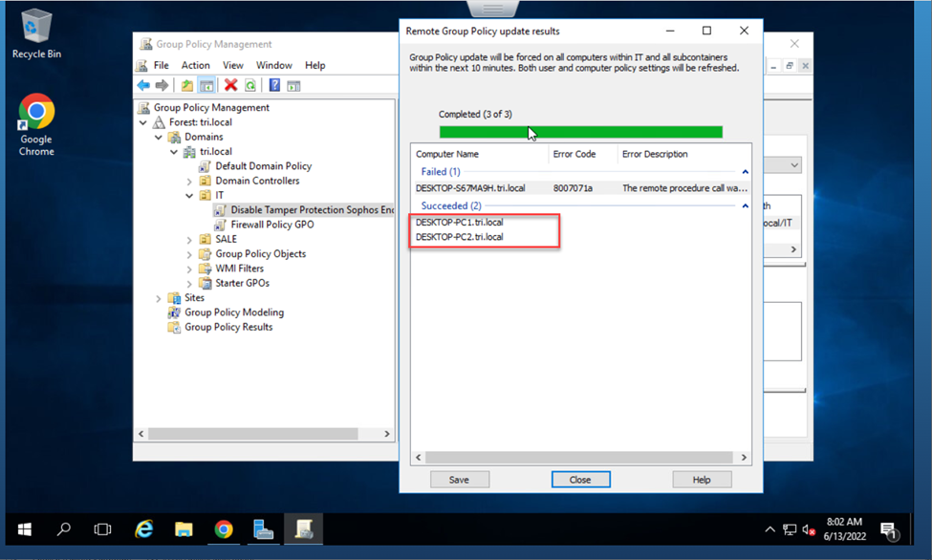Open taskbar Search magnifier
932x560 pixels.
[64, 529]
